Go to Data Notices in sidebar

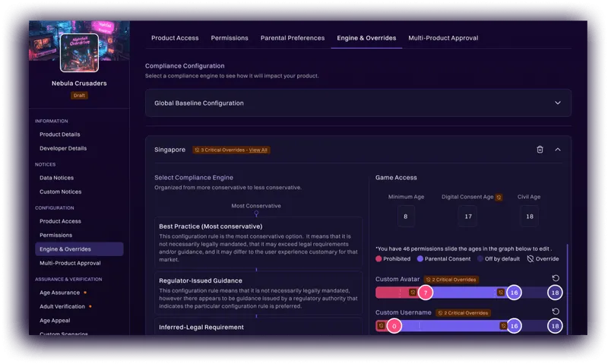[x=56, y=178]
